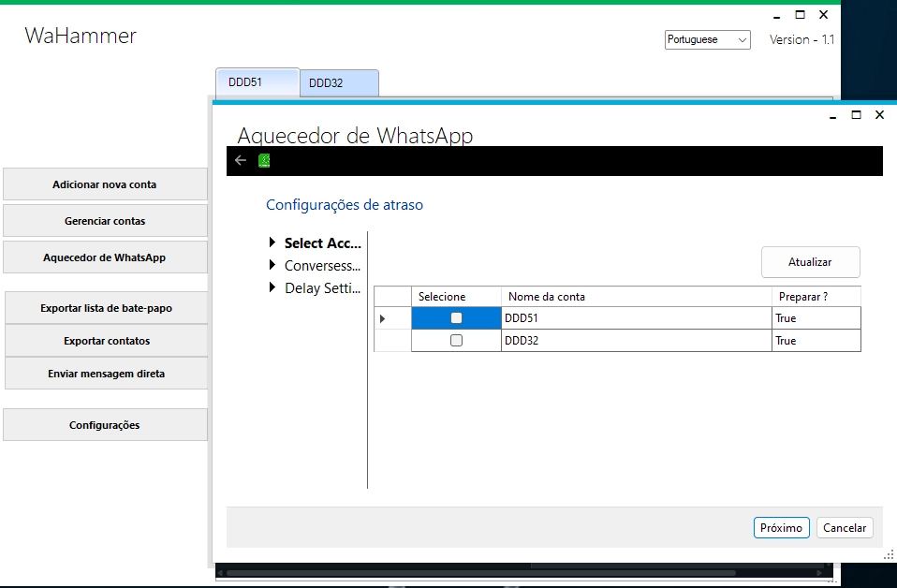This screenshot has height=588, width=897.
Task: Click the Preparar ? column header
Action: 816,297
